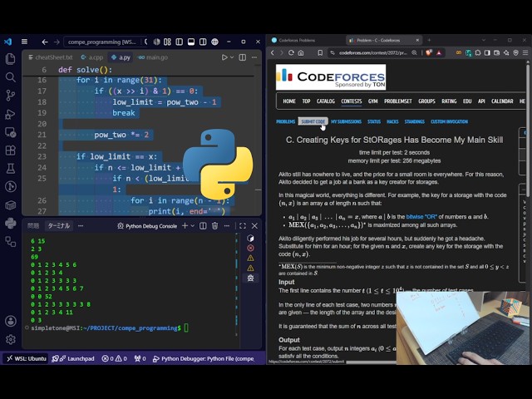
Task: Bookmark the current Codeforces page
Action: (x=320, y=53)
